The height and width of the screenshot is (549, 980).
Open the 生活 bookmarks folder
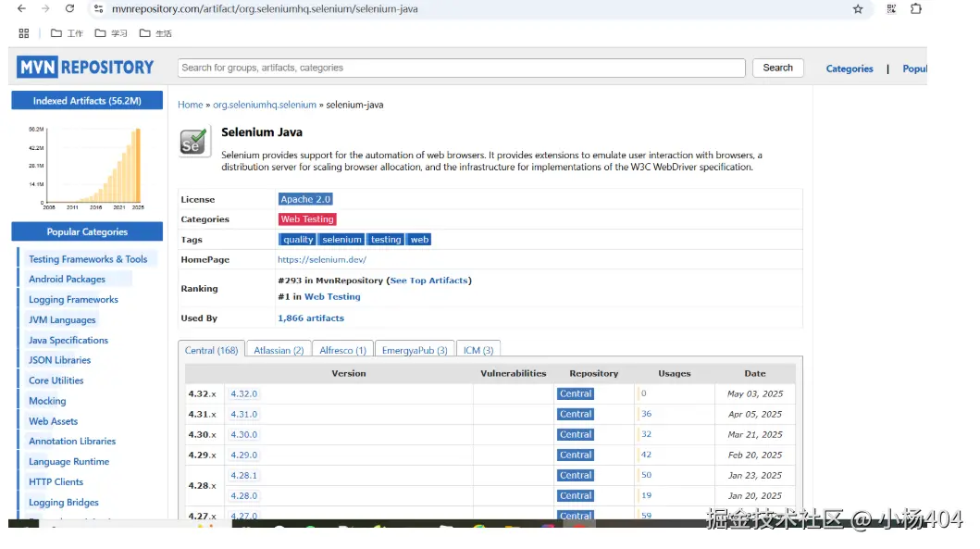[155, 33]
